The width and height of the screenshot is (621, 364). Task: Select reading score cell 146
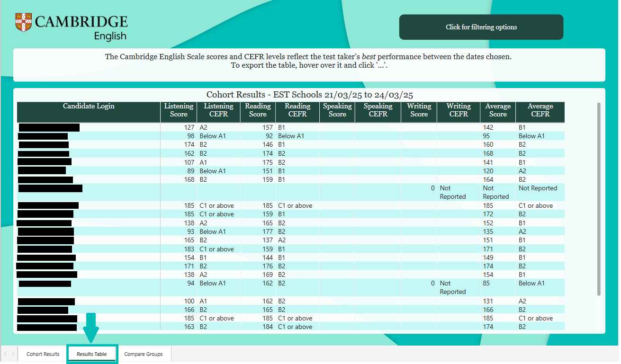[x=268, y=144]
